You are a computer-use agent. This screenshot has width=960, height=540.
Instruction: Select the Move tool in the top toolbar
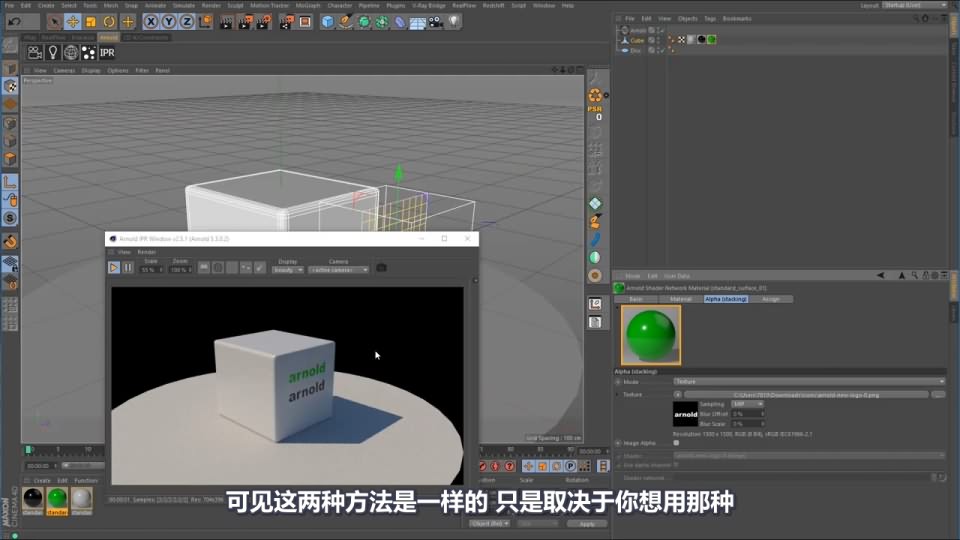(73, 21)
